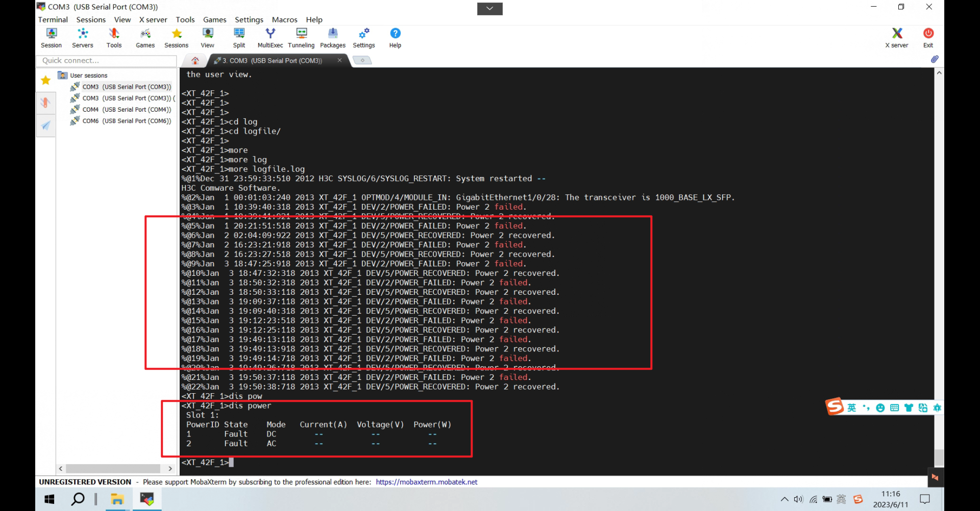Toggle the Sogou English/Chinese mode character
The height and width of the screenshot is (511, 980).
(x=852, y=407)
